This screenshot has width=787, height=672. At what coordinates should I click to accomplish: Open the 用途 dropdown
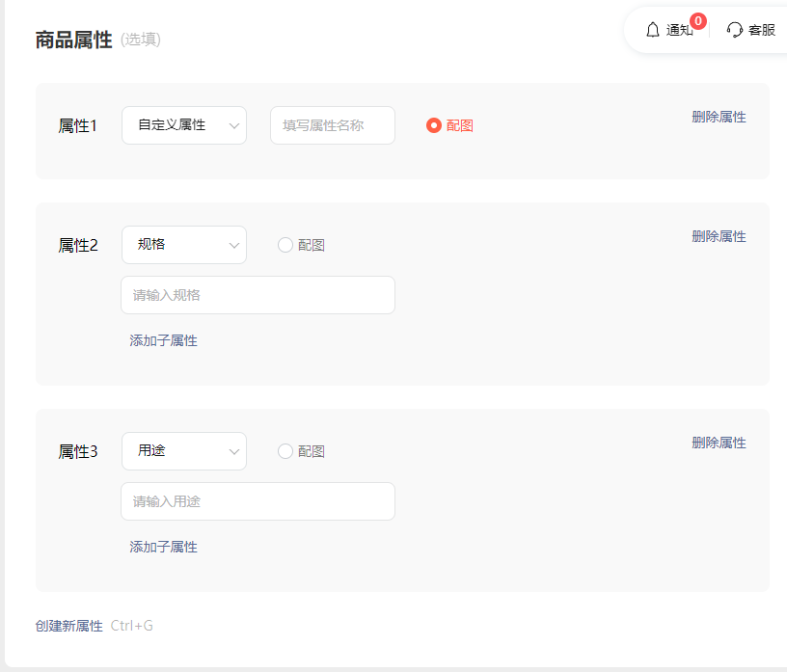coord(184,451)
